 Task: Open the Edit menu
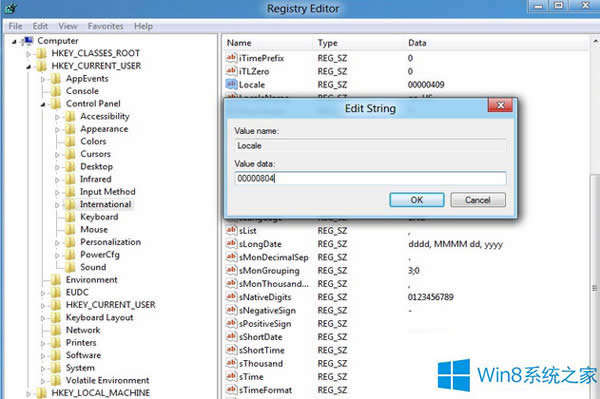[40, 26]
